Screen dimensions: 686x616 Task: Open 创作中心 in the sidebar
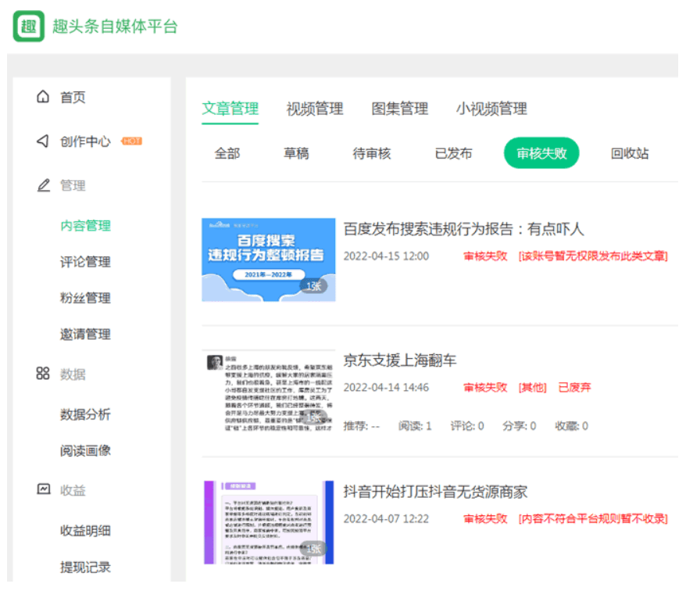85,141
